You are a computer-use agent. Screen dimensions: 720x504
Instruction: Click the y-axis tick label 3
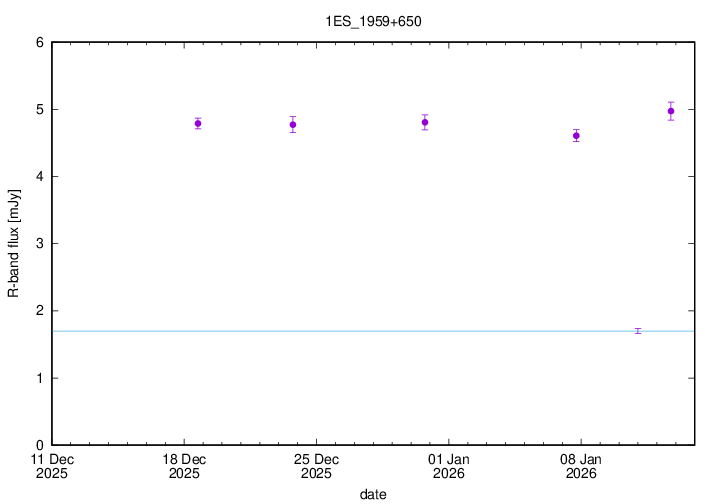pyautogui.click(x=39, y=244)
